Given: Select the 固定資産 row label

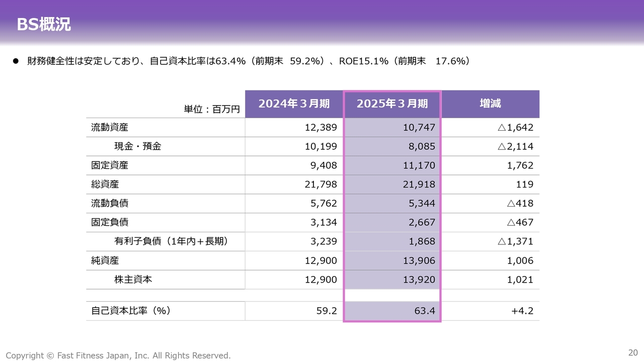Looking at the screenshot, I should 110,165.
